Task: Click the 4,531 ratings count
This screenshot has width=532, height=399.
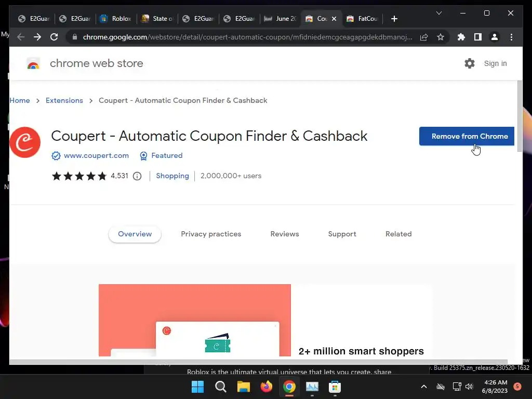Action: tap(119, 176)
